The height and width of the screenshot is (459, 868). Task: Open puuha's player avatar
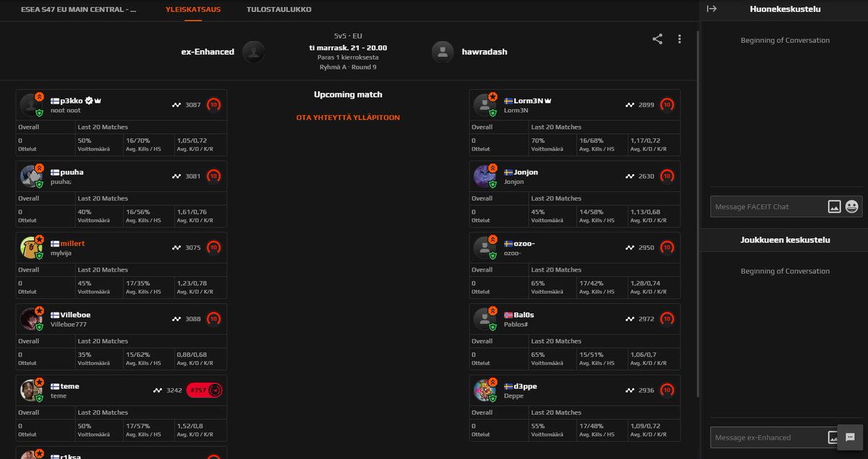31,176
